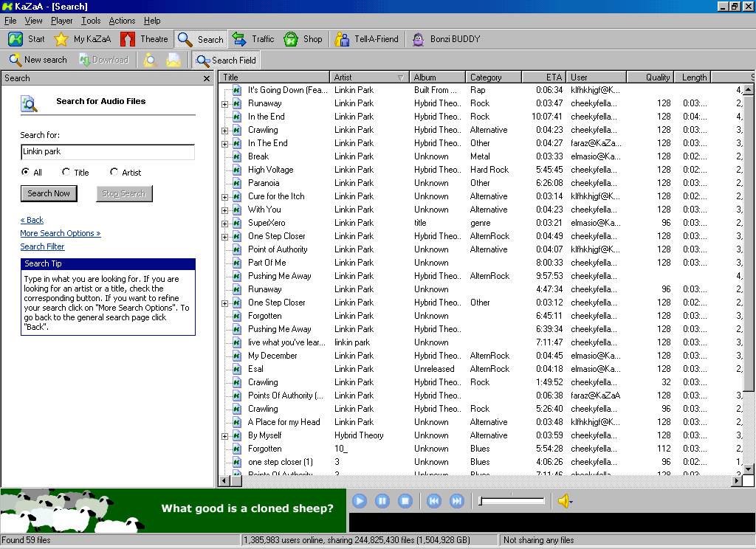
Task: Select the All radio button
Action: pos(26,172)
